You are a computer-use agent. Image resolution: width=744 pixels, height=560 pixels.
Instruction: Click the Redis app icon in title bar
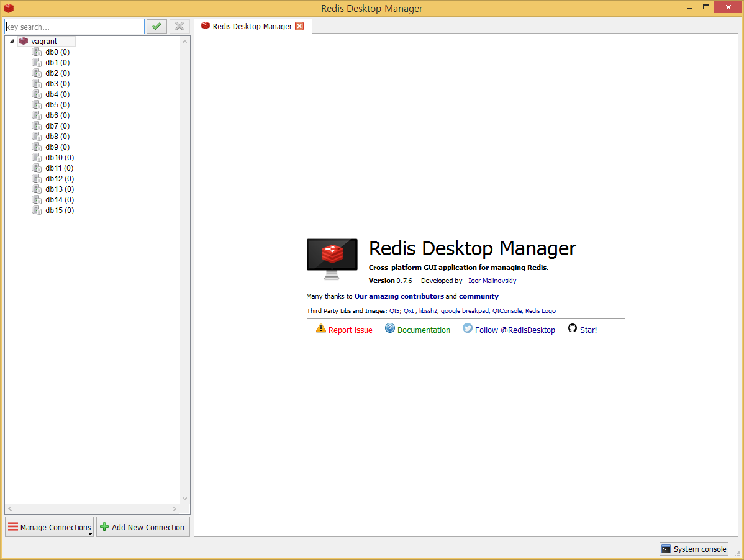pyautogui.click(x=9, y=8)
